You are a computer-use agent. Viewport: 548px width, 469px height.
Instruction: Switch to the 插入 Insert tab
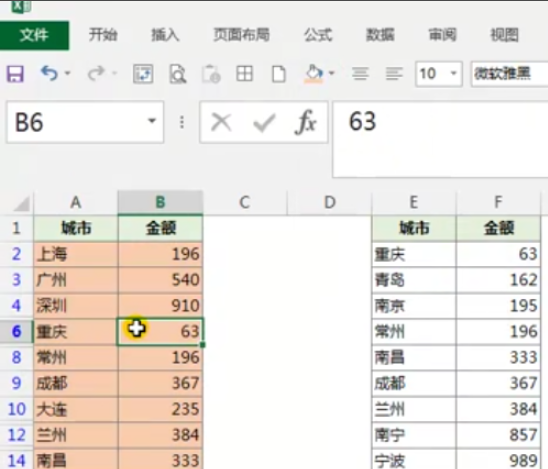pyautogui.click(x=165, y=35)
